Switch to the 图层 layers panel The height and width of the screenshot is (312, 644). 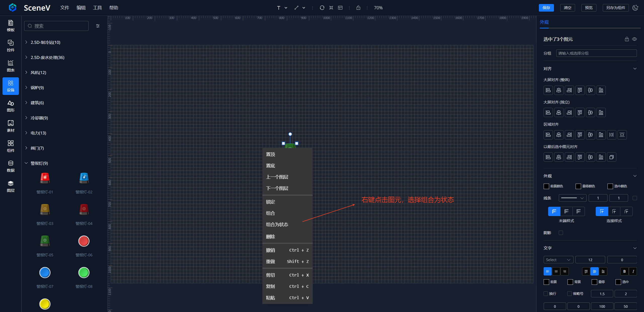point(11,186)
